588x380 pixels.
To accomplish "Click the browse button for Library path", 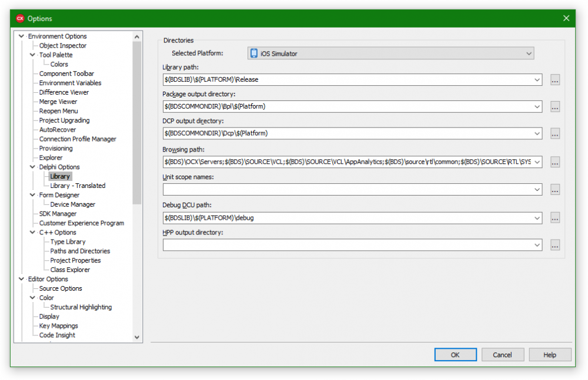I will (555, 80).
